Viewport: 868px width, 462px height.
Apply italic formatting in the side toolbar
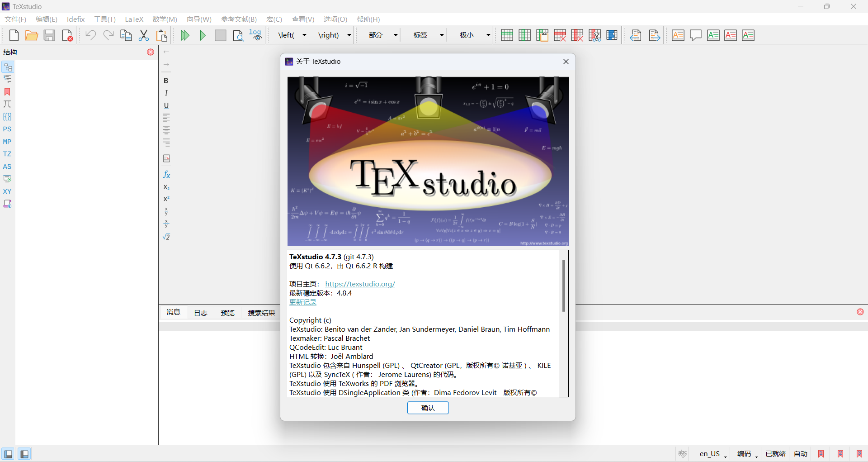pyautogui.click(x=166, y=93)
